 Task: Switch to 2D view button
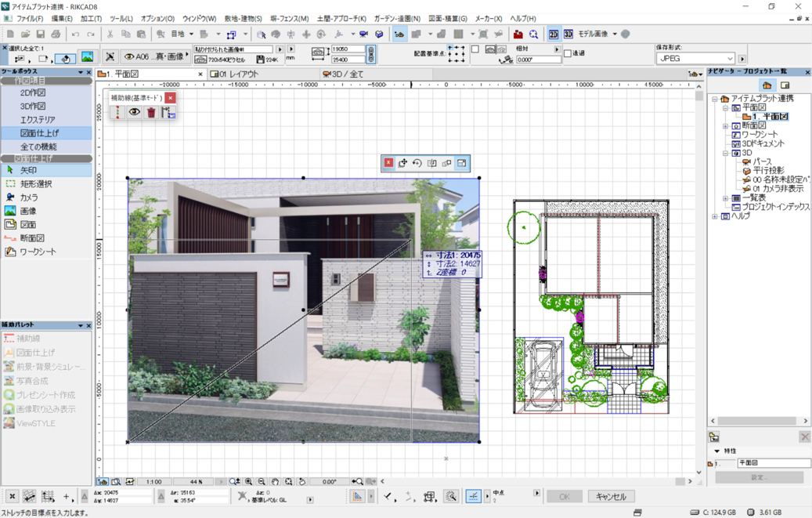coord(554,34)
